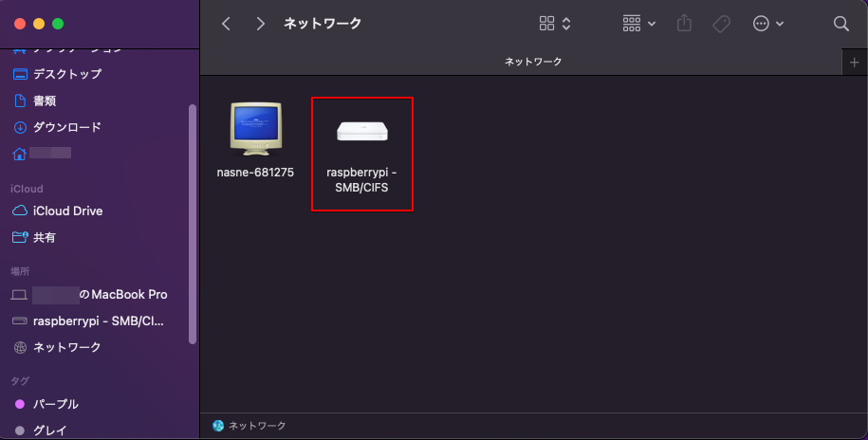
Task: Click ネットワーク in the path bar
Action: click(x=249, y=426)
